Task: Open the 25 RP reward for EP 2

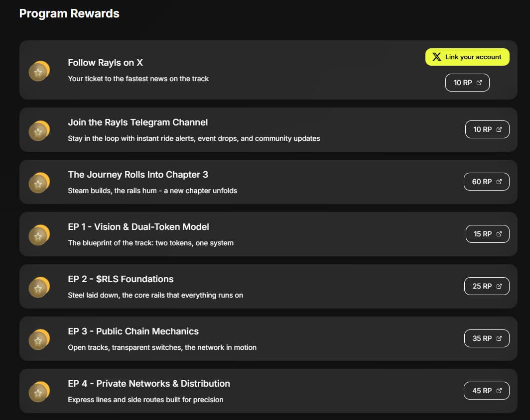Action: point(486,286)
